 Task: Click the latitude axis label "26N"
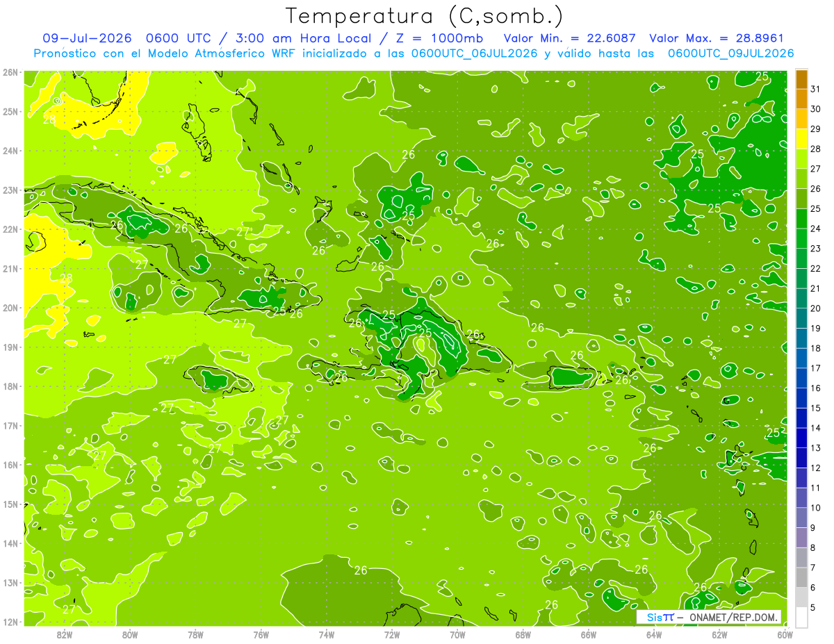10,72
